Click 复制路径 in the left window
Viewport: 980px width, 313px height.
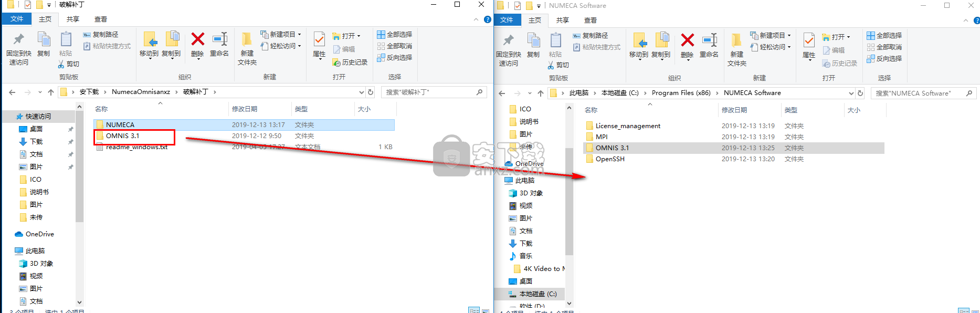[x=101, y=35]
